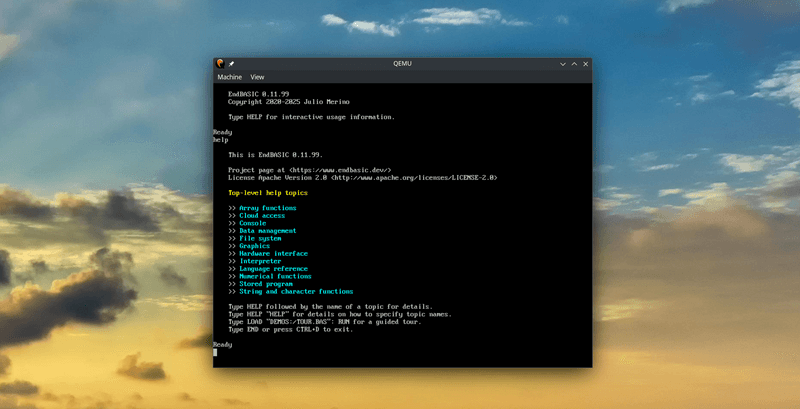Click the Numerical functions help topic
Screen dimensions: 800x409
coord(276,276)
